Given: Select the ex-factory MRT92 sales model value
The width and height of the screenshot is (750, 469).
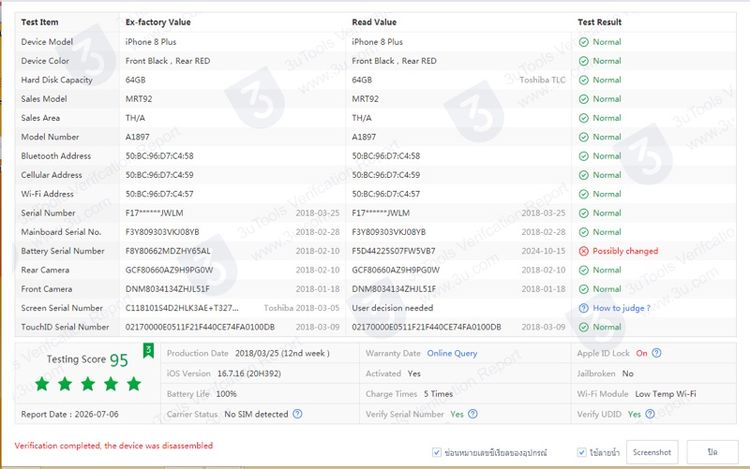Looking at the screenshot, I should [139, 99].
